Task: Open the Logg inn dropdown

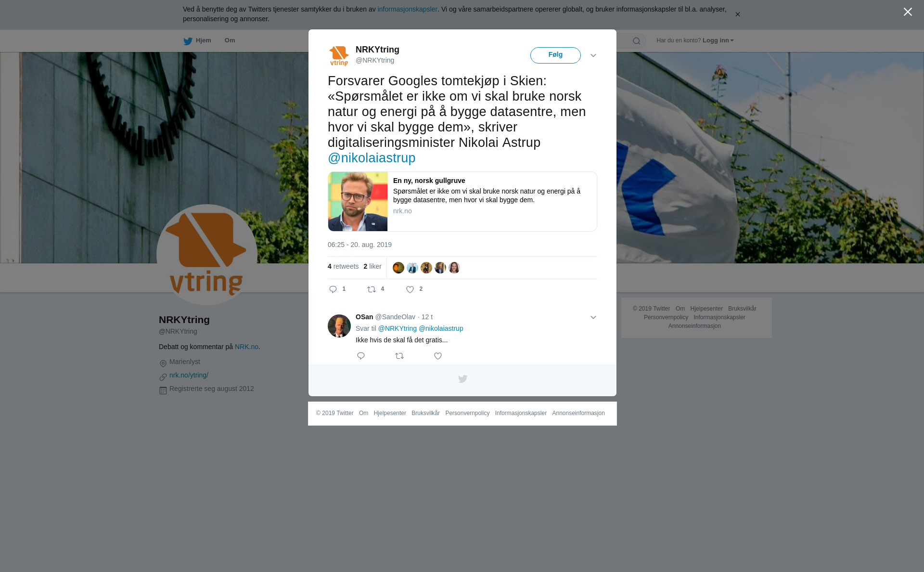Action: [x=718, y=40]
